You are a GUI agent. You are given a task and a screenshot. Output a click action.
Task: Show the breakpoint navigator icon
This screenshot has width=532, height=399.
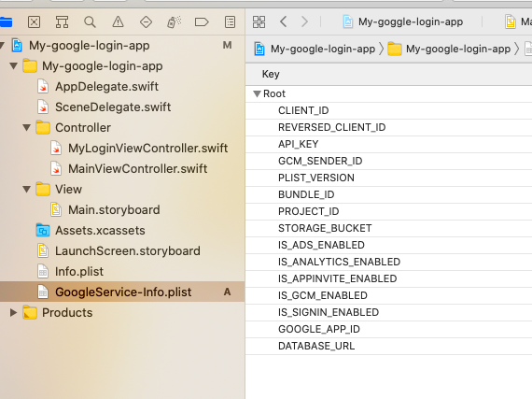pyautogui.click(x=202, y=22)
